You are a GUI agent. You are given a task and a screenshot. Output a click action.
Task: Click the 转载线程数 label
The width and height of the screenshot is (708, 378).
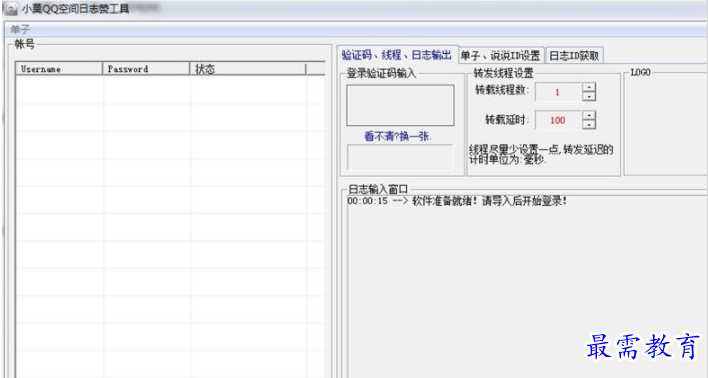502,90
